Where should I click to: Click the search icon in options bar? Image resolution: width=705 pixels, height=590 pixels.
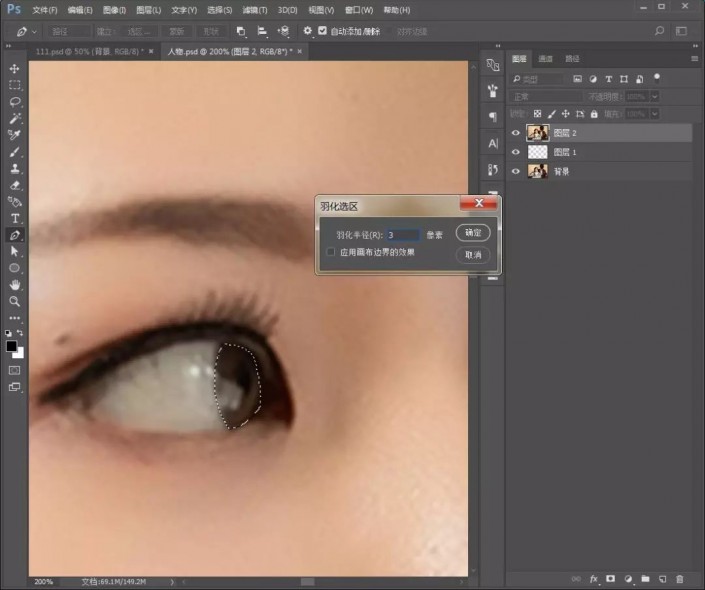tap(659, 31)
